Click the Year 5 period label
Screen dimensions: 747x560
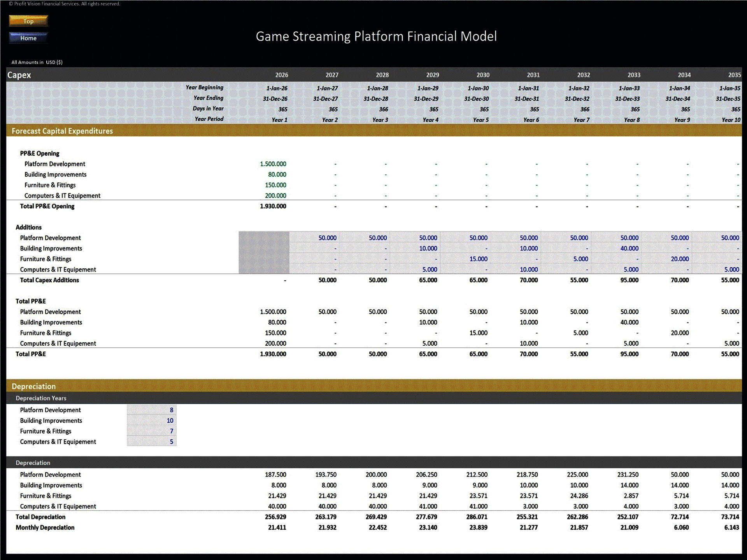480,120
